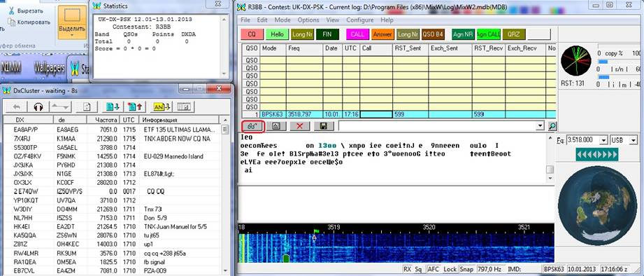This screenshot has height=276, width=644.
Task: Select DX spot EA8AP/P row
Action: [112, 129]
